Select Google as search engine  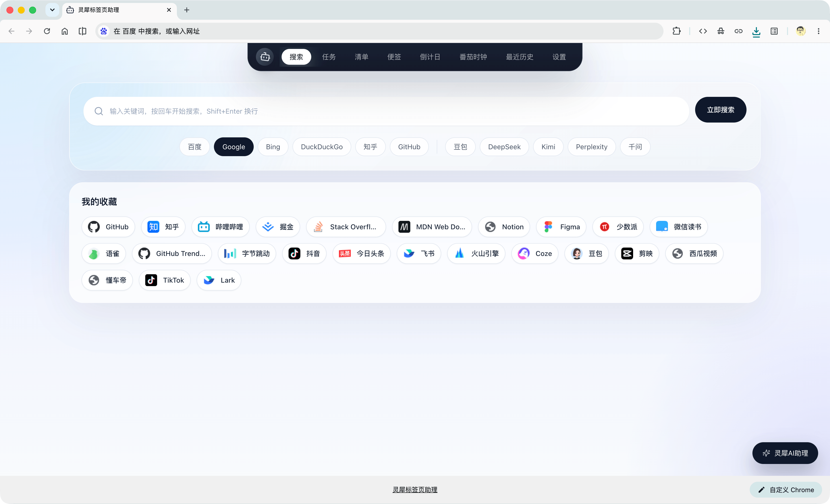pyautogui.click(x=233, y=147)
